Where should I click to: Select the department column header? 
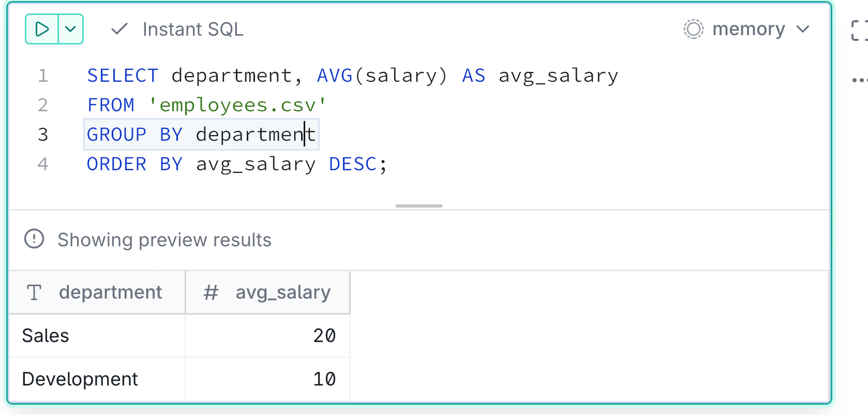coord(97,292)
